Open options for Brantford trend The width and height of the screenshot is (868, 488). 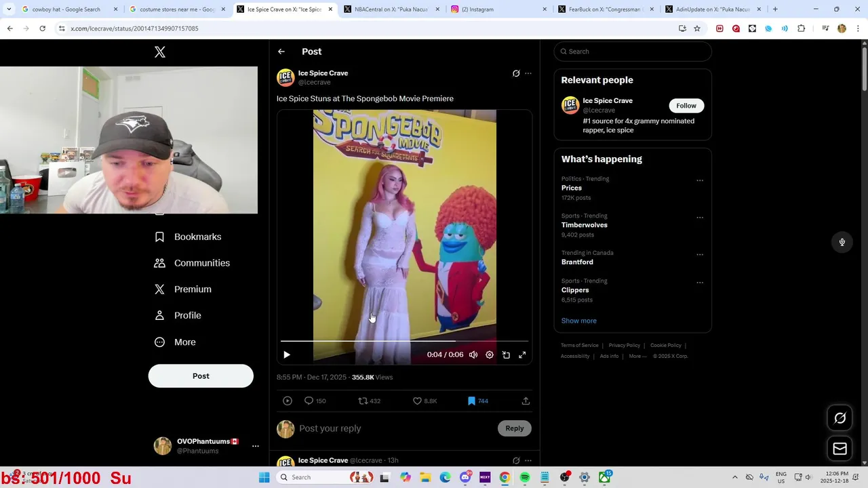pos(700,255)
